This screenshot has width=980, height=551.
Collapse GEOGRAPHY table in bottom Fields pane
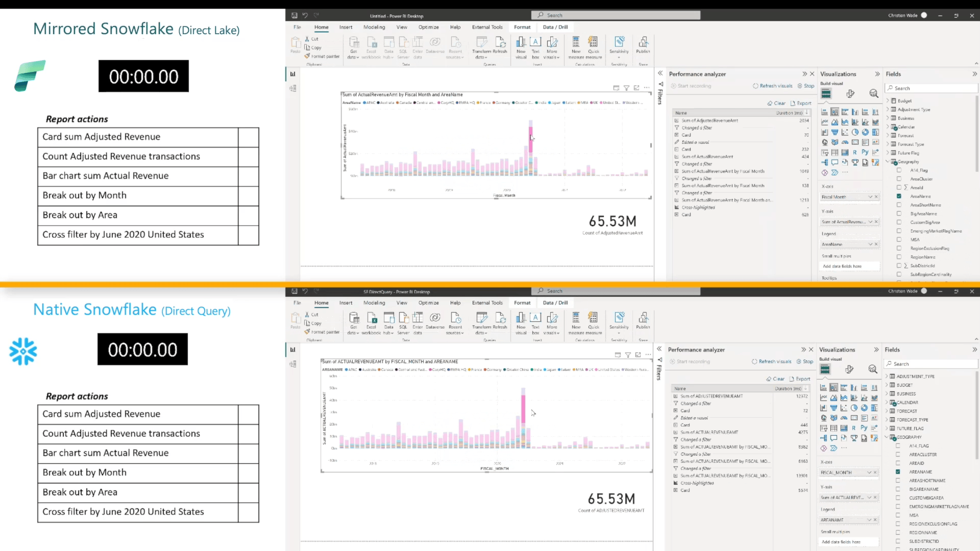coord(887,437)
